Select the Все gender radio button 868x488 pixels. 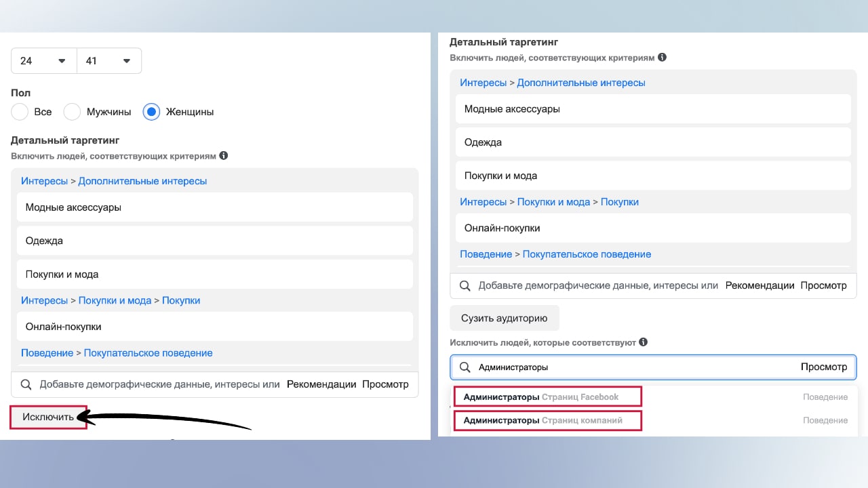20,112
